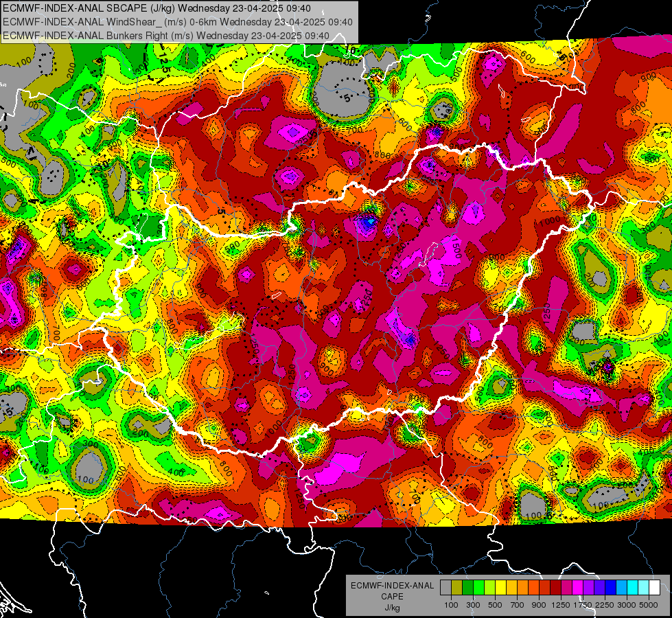Click the legend value 1250
The width and height of the screenshot is (672, 618).
(x=561, y=605)
